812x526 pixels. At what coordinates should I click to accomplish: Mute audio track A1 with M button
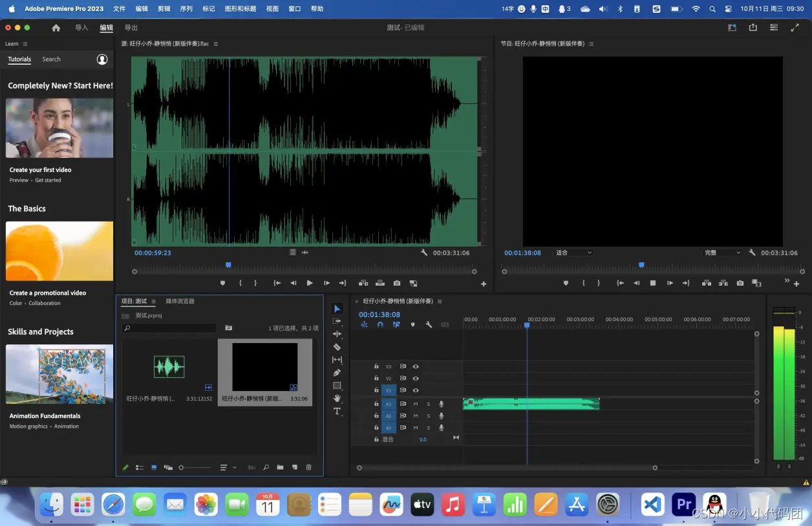(416, 404)
